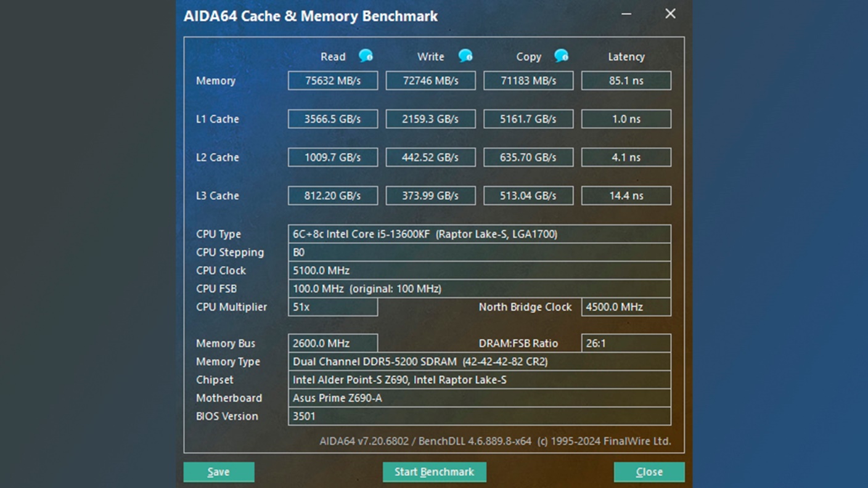
Task: Select L1 Cache Copy 5161.7 GB/s
Action: (528, 119)
